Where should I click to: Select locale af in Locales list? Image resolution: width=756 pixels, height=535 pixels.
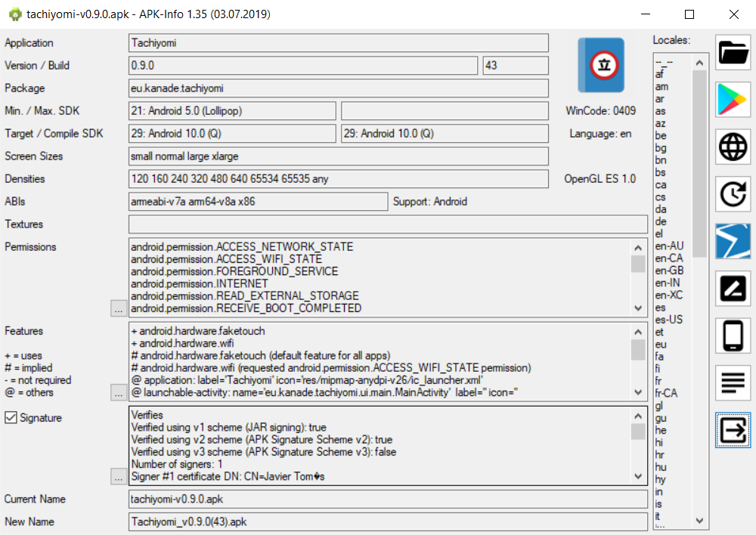(x=659, y=74)
